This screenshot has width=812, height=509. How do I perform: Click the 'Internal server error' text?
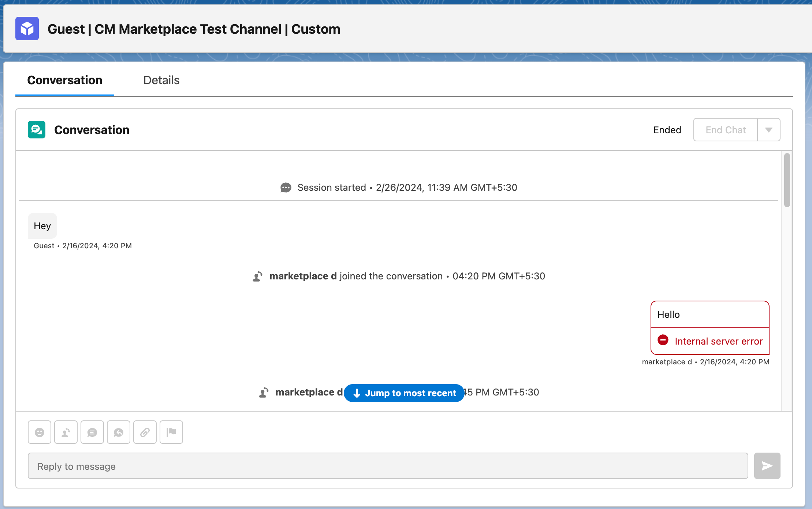click(719, 341)
